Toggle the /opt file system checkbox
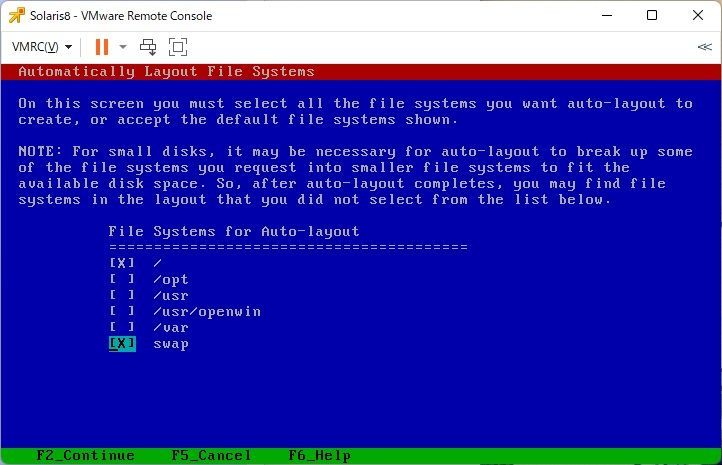The width and height of the screenshot is (722, 465). pyautogui.click(x=122, y=279)
